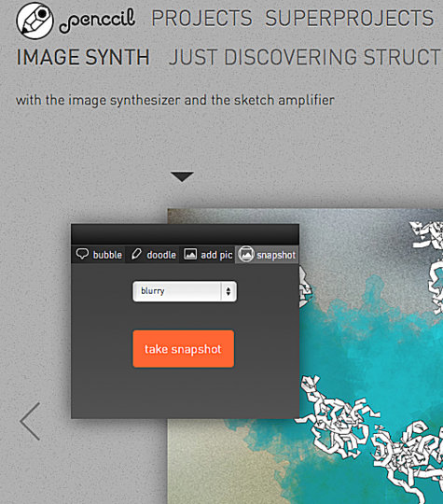Viewport: 443px width, 504px height.
Task: Click the take snapshot button
Action: [184, 349]
